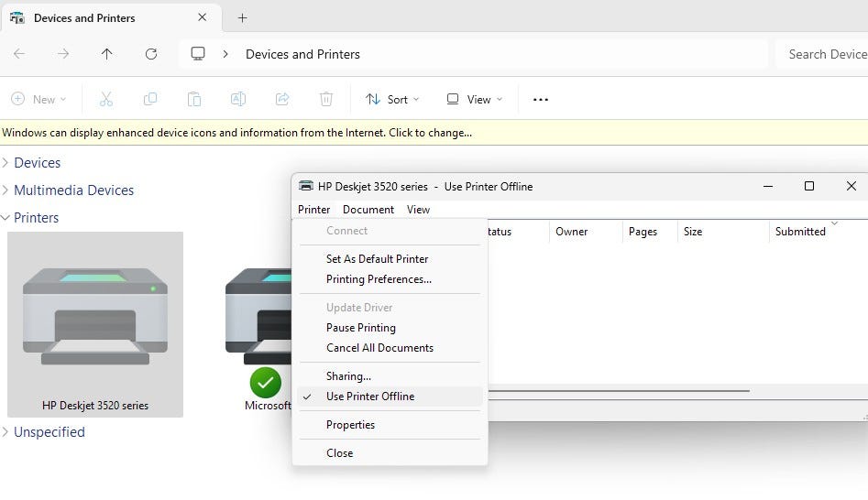Click the Share icon in toolbar
868x500 pixels.
click(x=282, y=99)
